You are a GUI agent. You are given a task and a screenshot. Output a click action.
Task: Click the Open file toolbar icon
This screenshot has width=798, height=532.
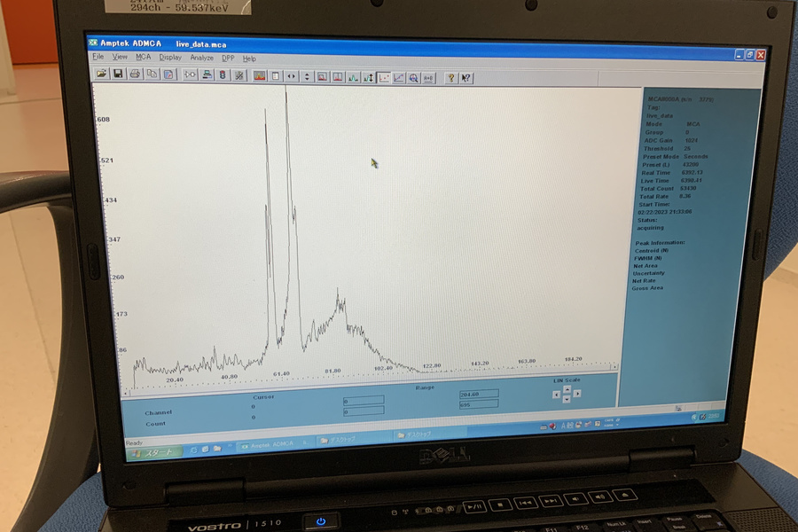[102, 74]
